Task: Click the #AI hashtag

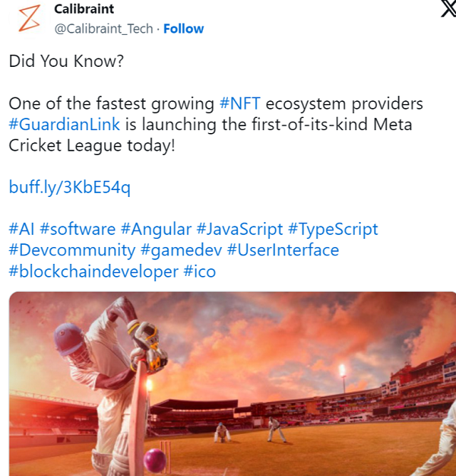Action: point(22,229)
